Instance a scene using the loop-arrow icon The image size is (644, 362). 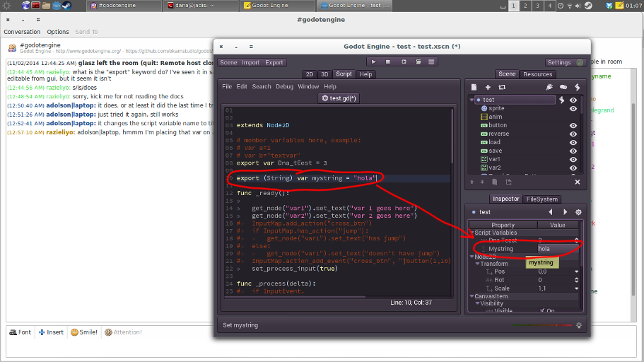(x=502, y=87)
